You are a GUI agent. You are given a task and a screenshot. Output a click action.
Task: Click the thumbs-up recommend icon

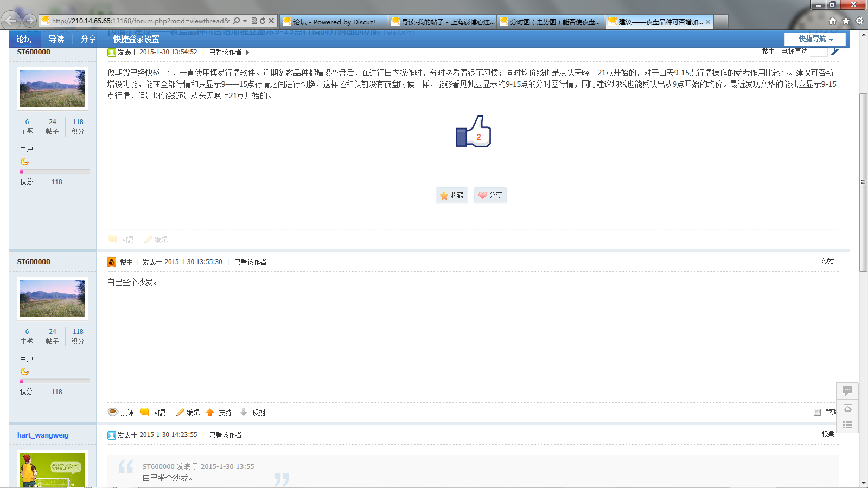[x=473, y=132]
